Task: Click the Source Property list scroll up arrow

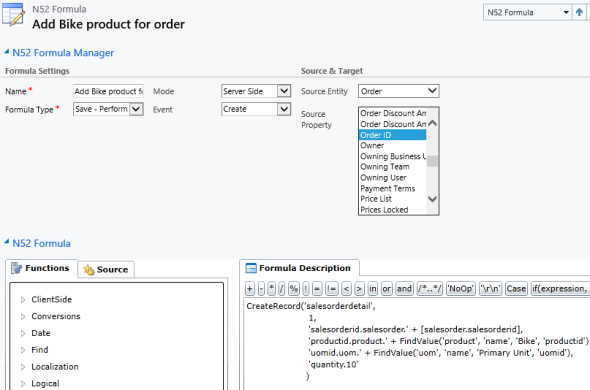Action: point(433,123)
